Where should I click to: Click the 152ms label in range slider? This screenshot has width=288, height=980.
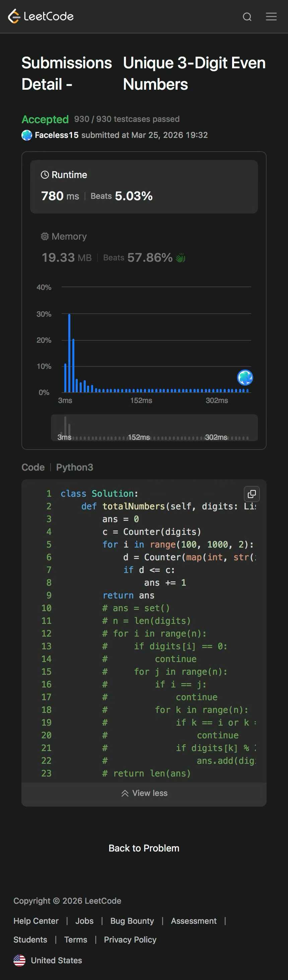(x=139, y=437)
